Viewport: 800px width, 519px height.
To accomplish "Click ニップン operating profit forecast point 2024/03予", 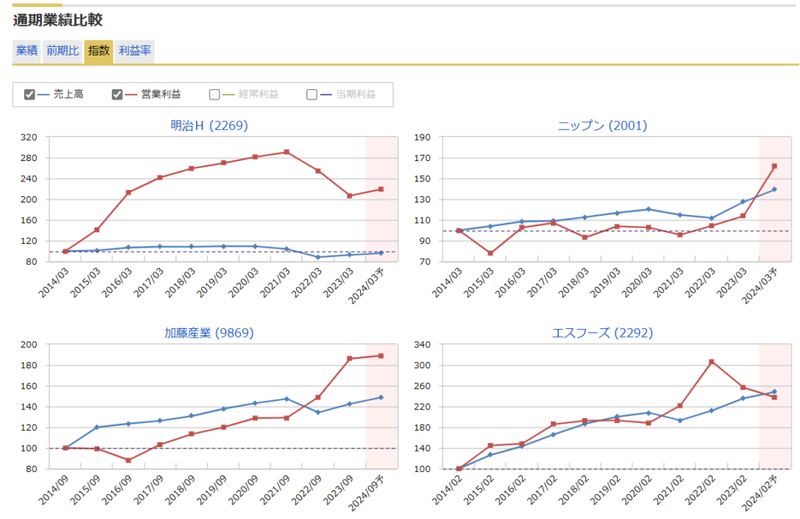I will point(774,166).
